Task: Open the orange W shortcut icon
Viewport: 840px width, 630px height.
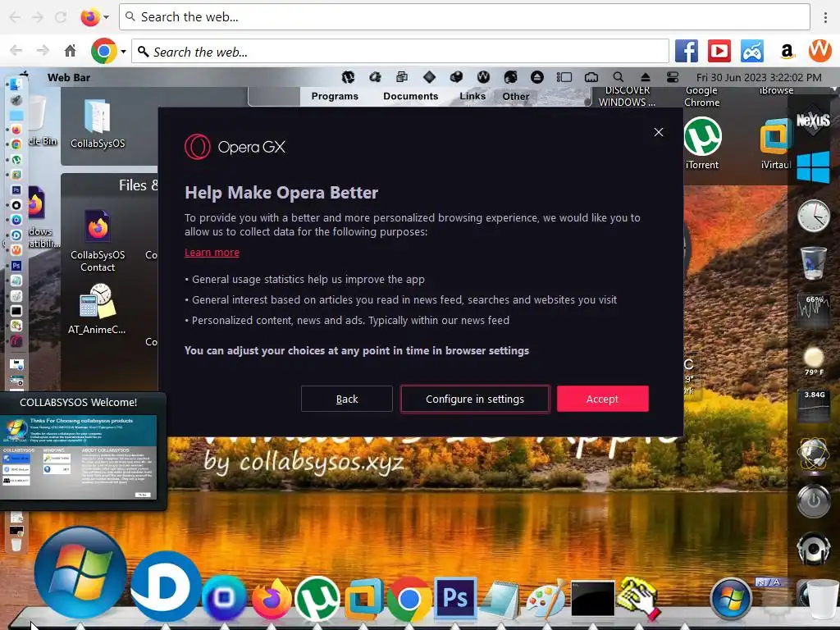Action: coord(819,50)
